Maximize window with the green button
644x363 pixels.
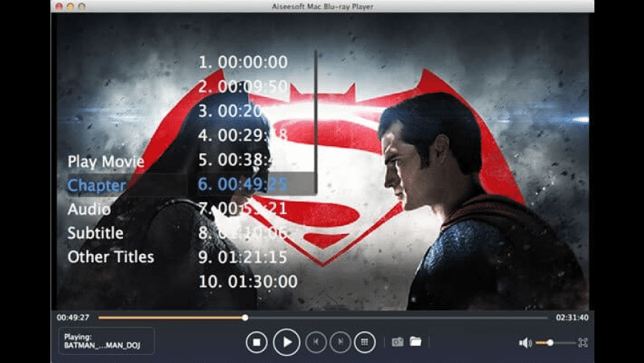coord(81,6)
